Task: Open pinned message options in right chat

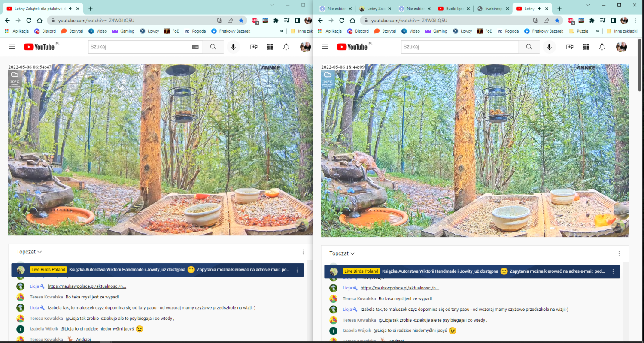Action: click(613, 271)
